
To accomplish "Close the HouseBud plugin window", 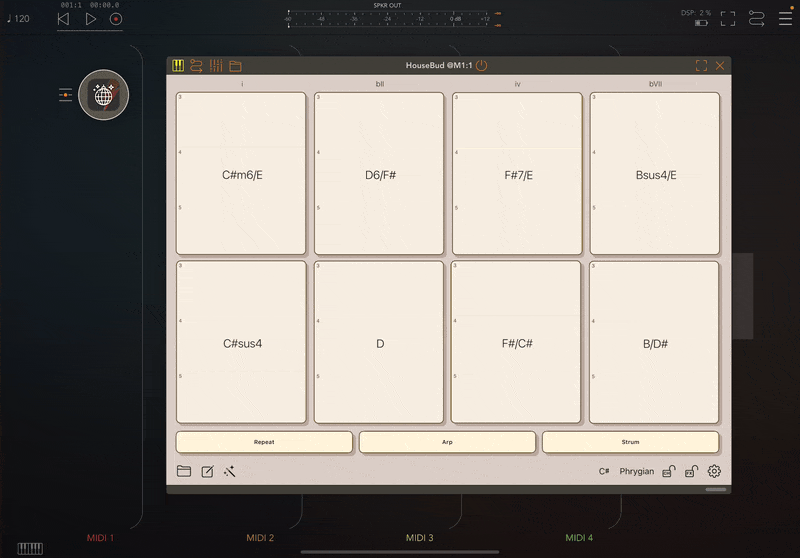I will [x=720, y=65].
